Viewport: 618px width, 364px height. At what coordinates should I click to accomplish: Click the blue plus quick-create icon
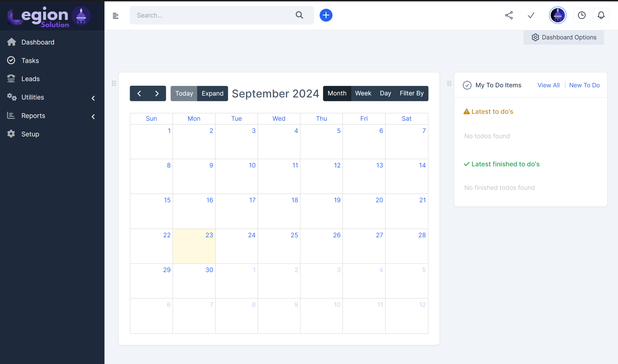pyautogui.click(x=326, y=15)
